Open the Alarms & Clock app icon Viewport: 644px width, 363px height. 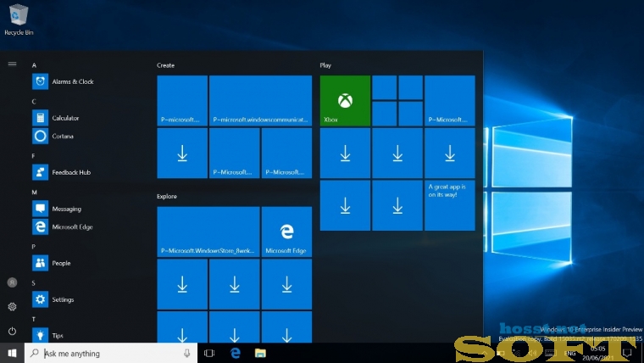(41, 81)
